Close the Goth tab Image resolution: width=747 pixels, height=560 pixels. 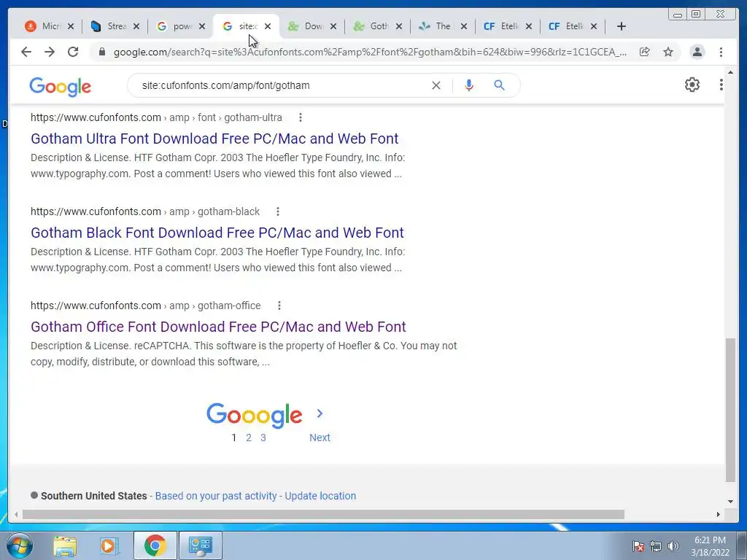click(399, 26)
